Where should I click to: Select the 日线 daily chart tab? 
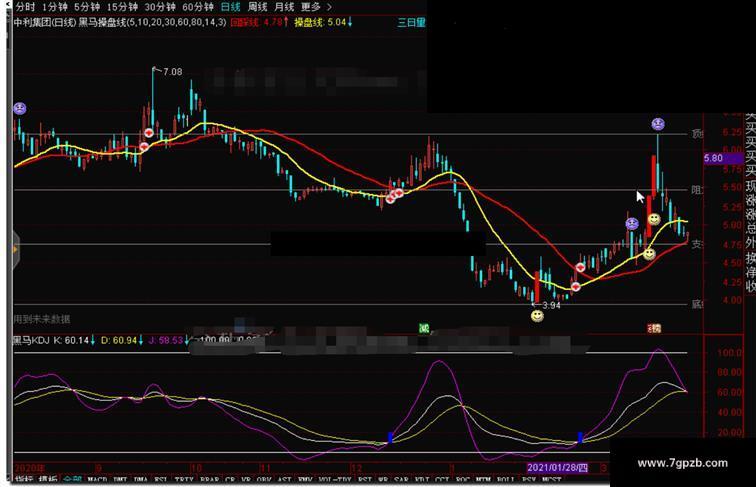pos(230,7)
